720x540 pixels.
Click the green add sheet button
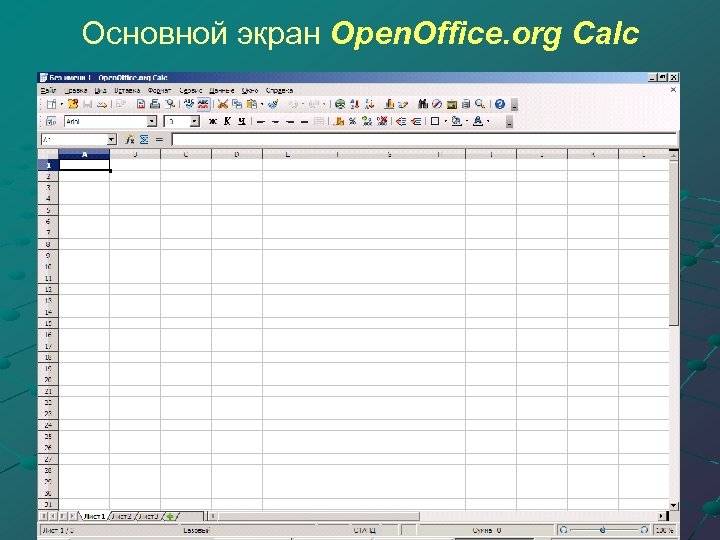click(170, 517)
